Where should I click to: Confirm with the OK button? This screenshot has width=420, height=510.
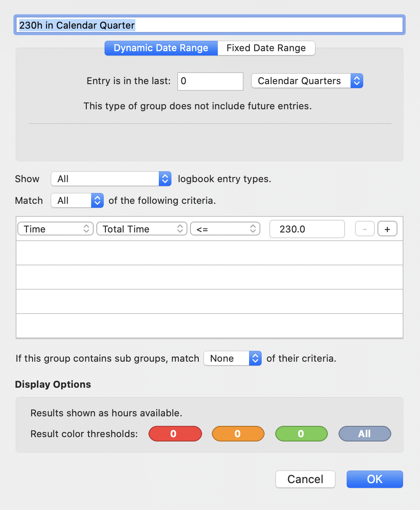[x=375, y=479]
